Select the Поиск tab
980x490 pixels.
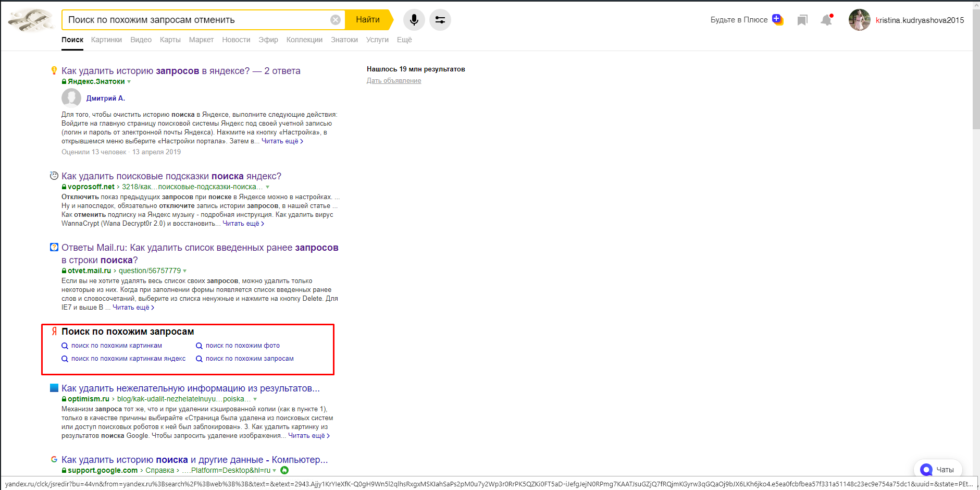coord(72,40)
